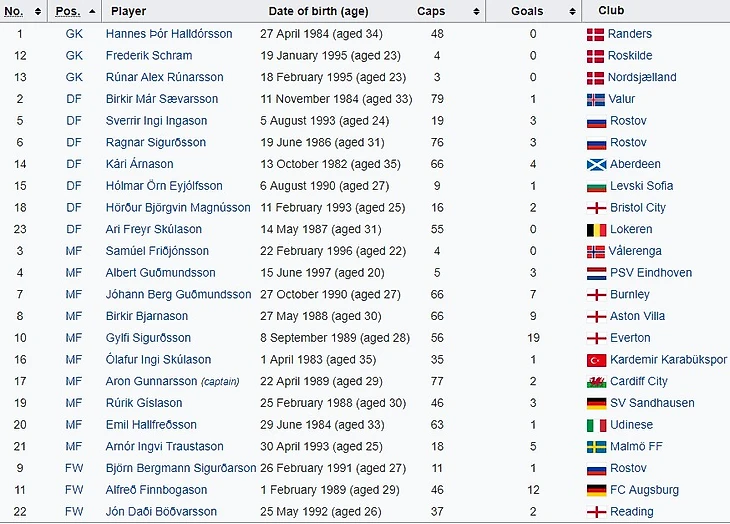The height and width of the screenshot is (524, 730).
Task: Open the Everton club link
Action: click(x=629, y=338)
